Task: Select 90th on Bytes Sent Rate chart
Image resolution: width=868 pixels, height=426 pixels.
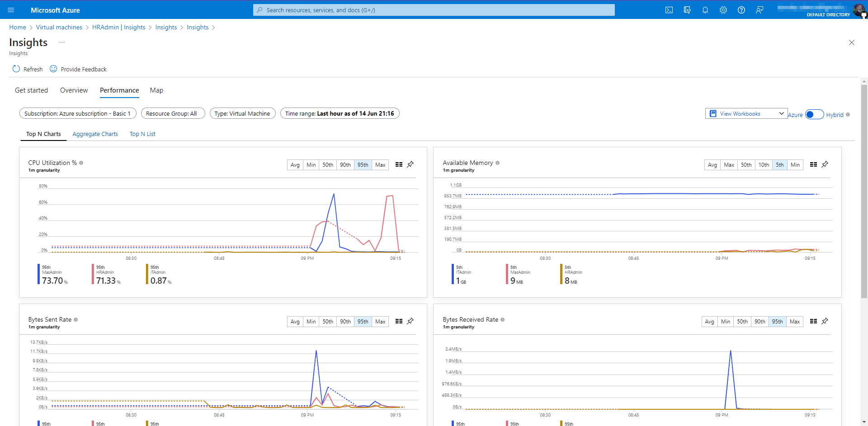Action: click(345, 322)
